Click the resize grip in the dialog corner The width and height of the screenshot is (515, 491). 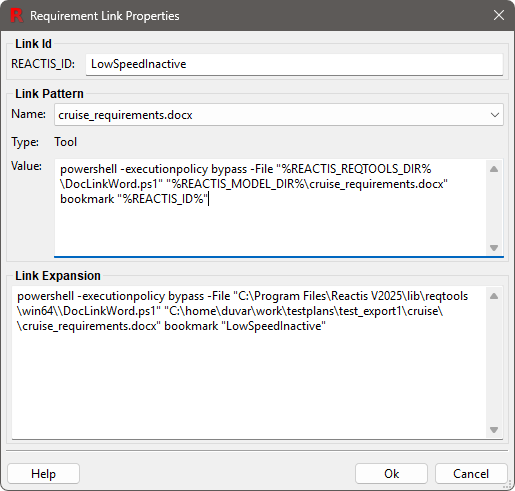tap(510, 485)
